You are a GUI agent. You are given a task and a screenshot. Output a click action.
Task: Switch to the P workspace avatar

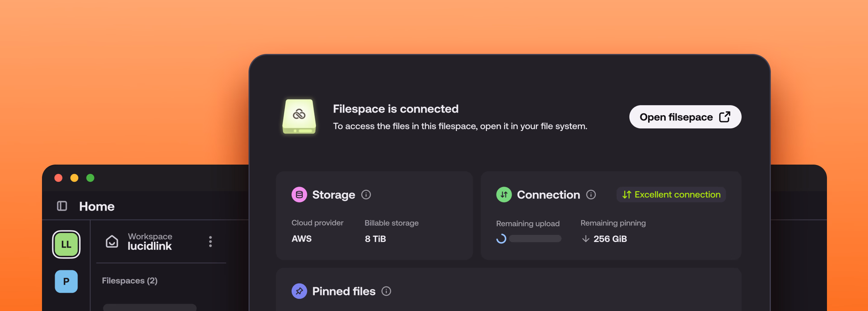(x=66, y=281)
